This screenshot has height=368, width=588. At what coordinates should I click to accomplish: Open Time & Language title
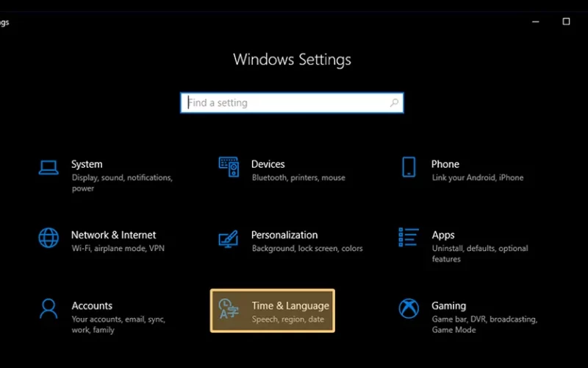[290, 306]
